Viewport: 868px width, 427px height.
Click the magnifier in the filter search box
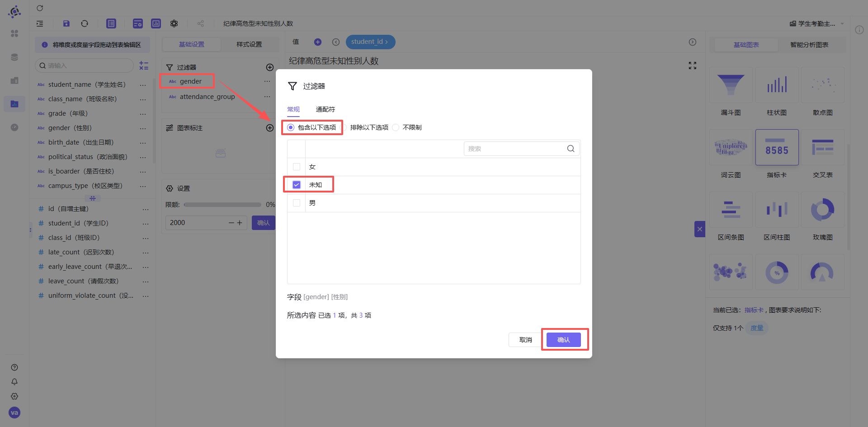click(x=571, y=149)
